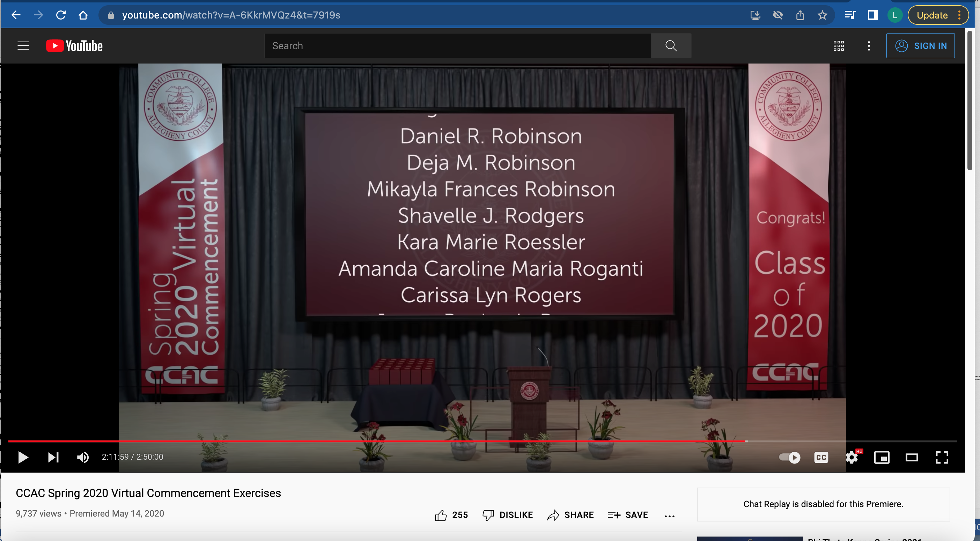Like the video with thumbs up
The image size is (980, 541).
click(x=441, y=515)
